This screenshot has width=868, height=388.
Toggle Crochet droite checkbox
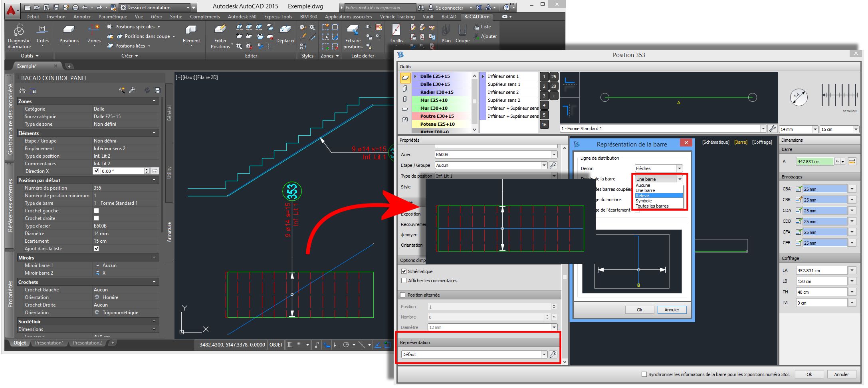click(x=96, y=218)
